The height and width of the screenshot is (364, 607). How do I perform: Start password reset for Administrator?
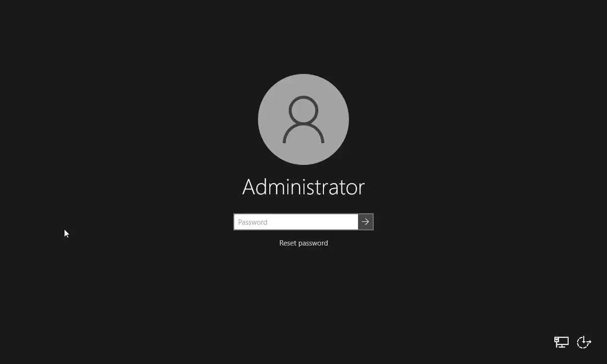303,243
